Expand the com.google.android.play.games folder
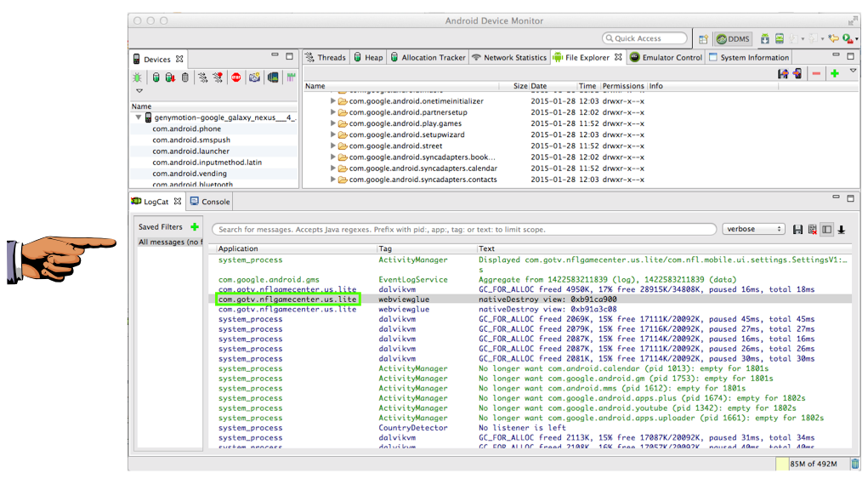The image size is (868, 479). tap(333, 123)
